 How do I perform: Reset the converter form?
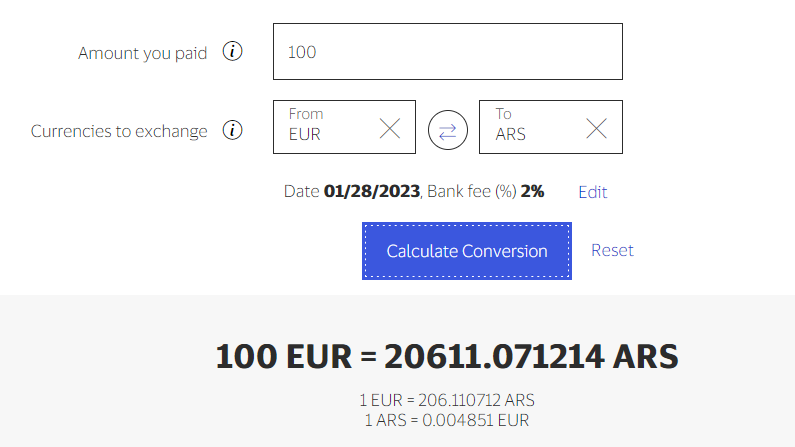click(612, 250)
